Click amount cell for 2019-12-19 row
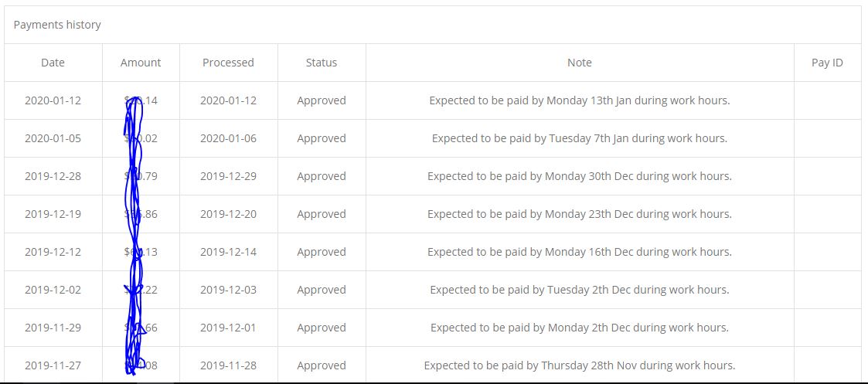 (141, 214)
